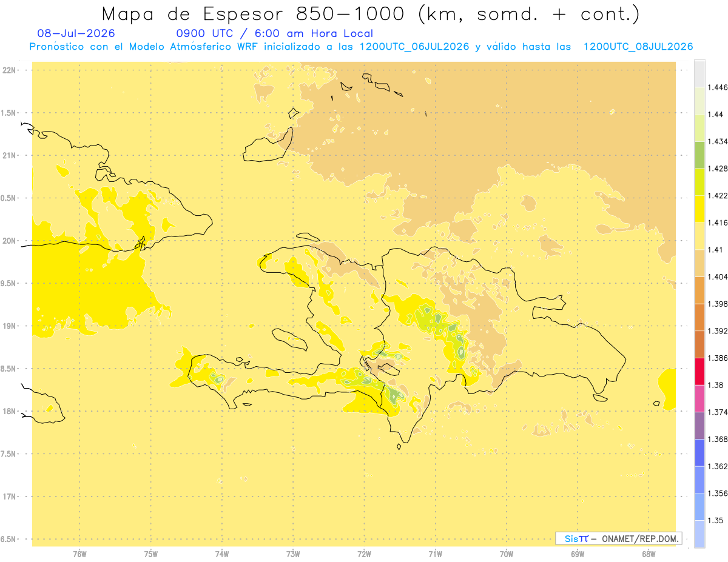The image size is (728, 562).
Task: Select the bright yellow colorbar segment above 1.416
Action: point(699,209)
